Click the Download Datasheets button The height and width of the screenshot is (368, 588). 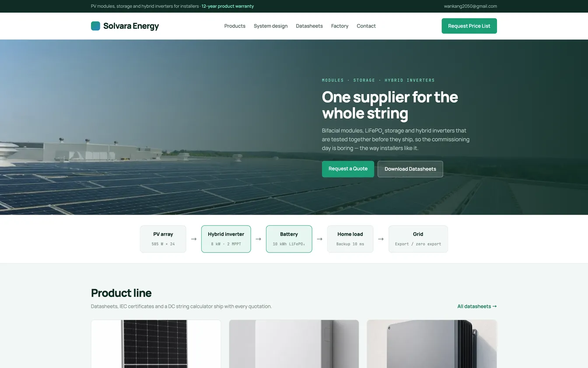click(x=410, y=169)
